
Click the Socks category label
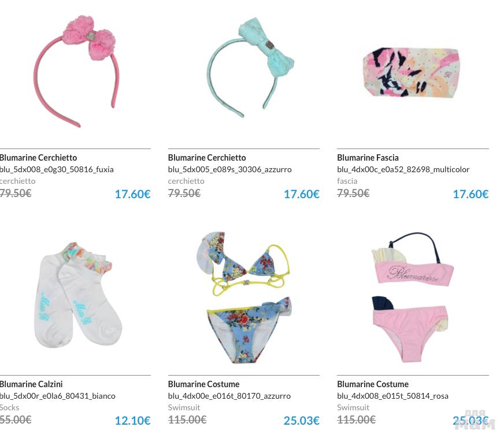(x=9, y=407)
